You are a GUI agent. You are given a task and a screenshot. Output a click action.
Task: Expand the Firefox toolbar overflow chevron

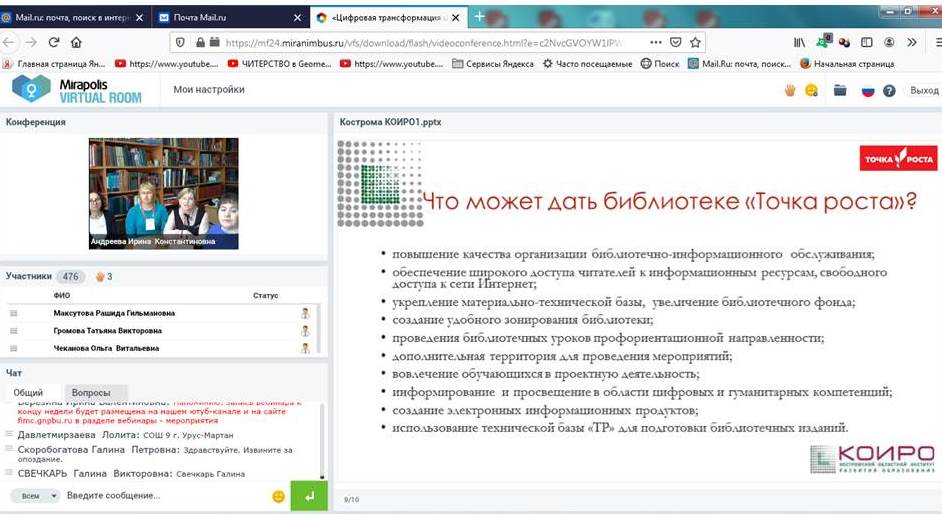[911, 43]
